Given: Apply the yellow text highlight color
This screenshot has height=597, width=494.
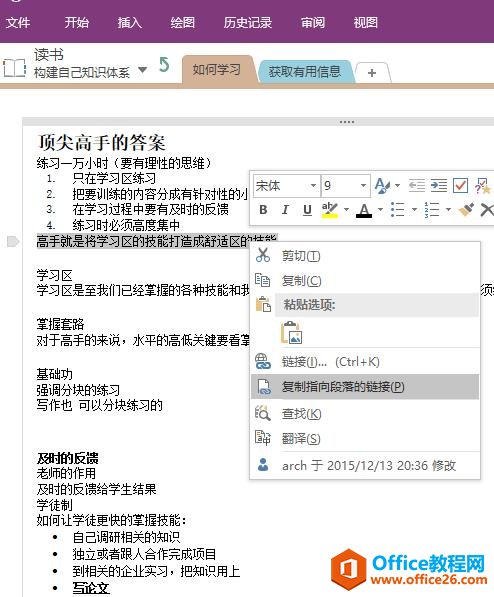Looking at the screenshot, I should (329, 209).
